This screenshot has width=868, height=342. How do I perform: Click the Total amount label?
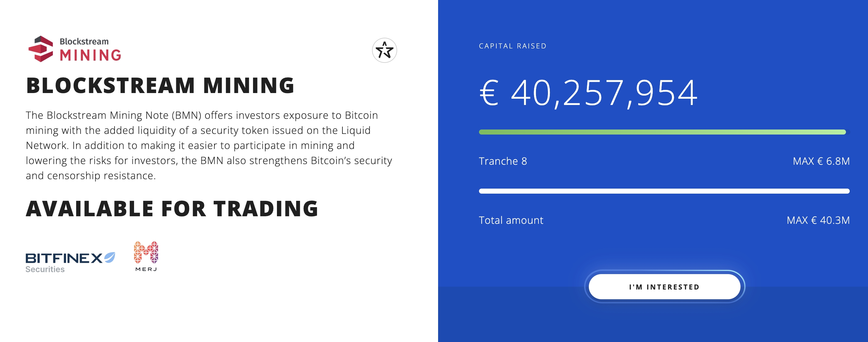511,220
